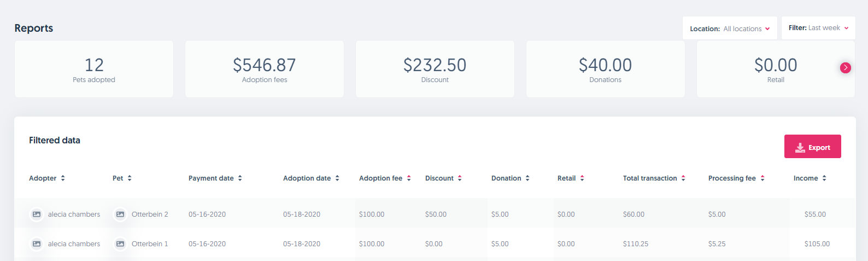Sort by Processing fee arrows

tap(763, 178)
